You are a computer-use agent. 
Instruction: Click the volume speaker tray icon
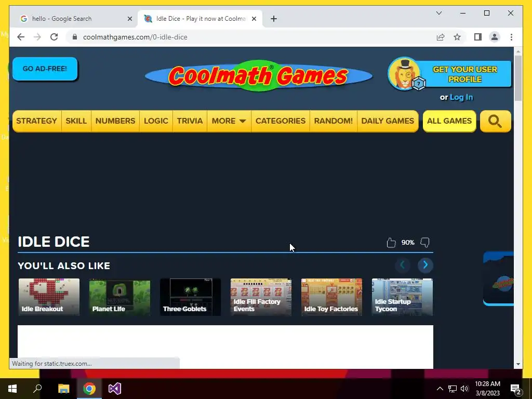[464, 389]
